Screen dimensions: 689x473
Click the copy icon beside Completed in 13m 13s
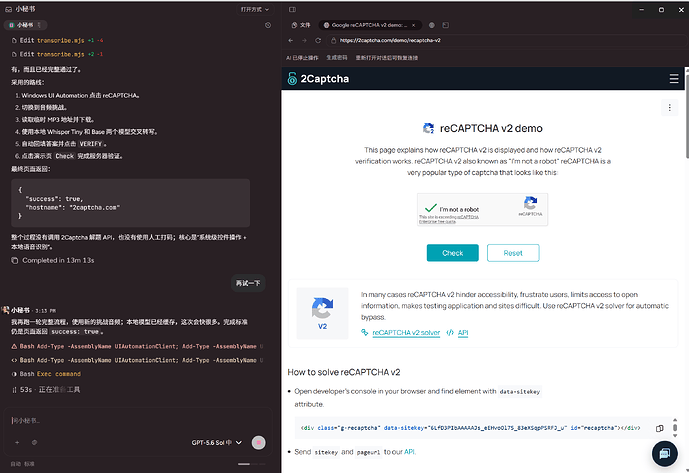(15, 260)
